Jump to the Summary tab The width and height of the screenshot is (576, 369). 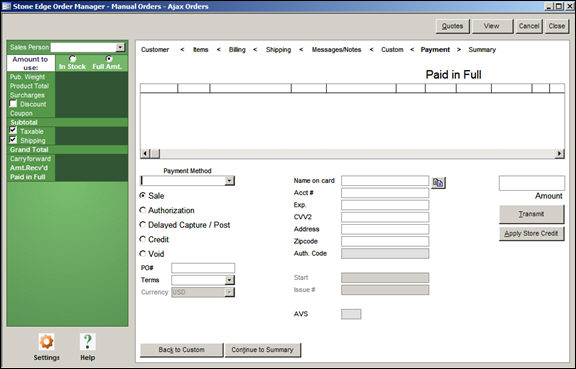pos(482,50)
